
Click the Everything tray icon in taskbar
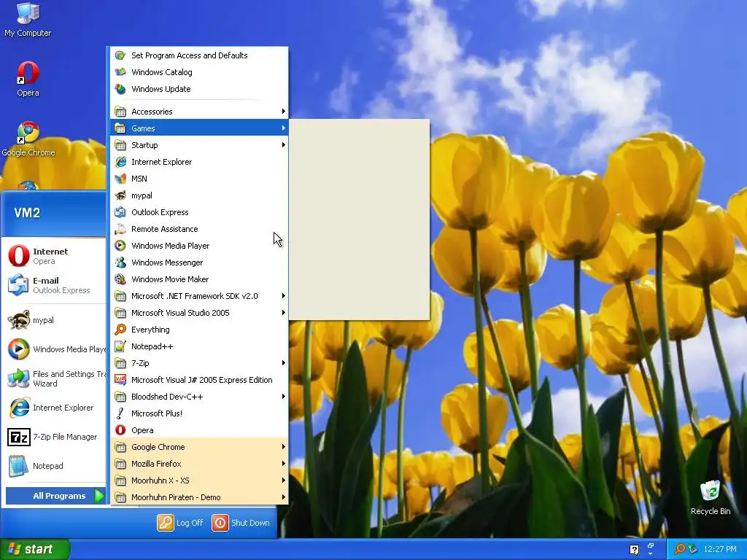[x=679, y=549]
